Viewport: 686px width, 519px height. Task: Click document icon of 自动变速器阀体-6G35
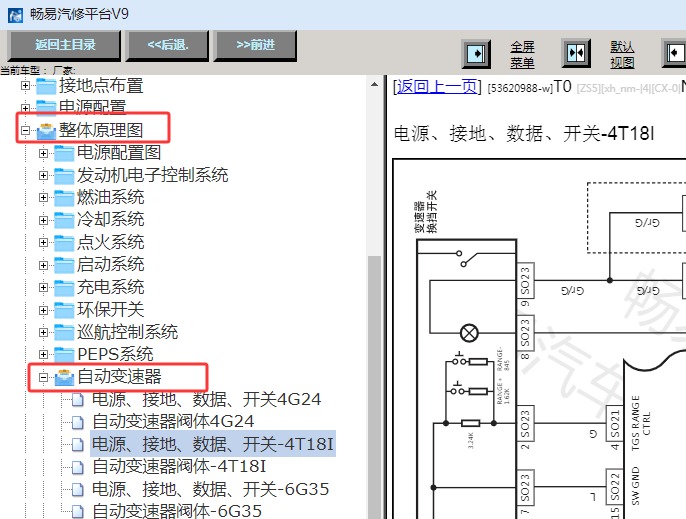[x=77, y=511]
